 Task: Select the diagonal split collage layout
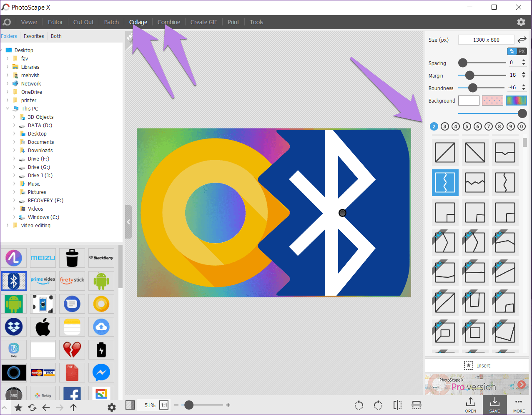tap(445, 153)
